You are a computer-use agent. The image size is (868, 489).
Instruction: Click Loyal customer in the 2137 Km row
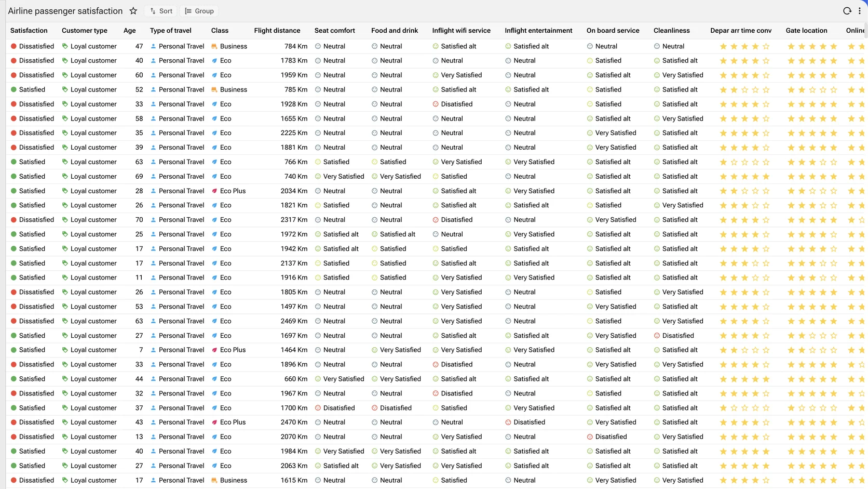tap(93, 263)
